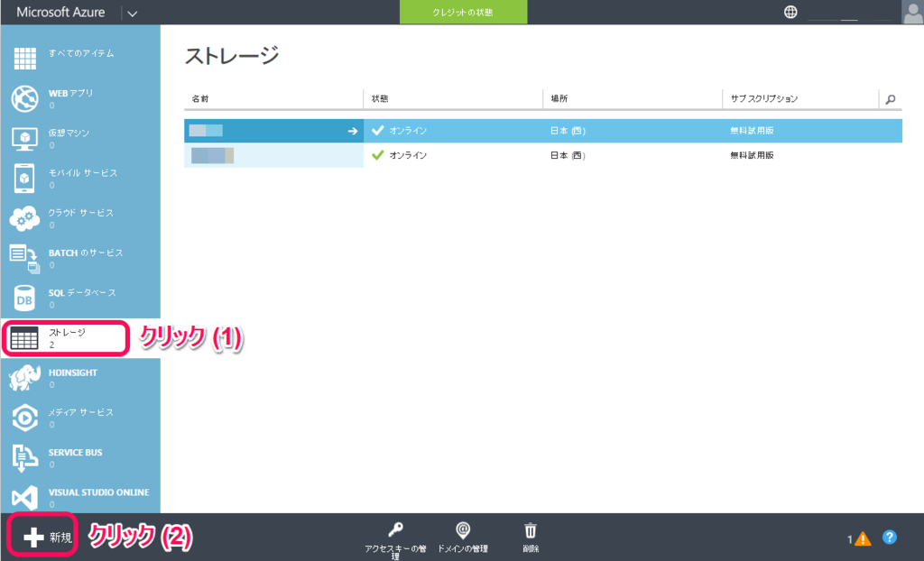Open the All Items grid icon
924x561 pixels.
(24, 59)
